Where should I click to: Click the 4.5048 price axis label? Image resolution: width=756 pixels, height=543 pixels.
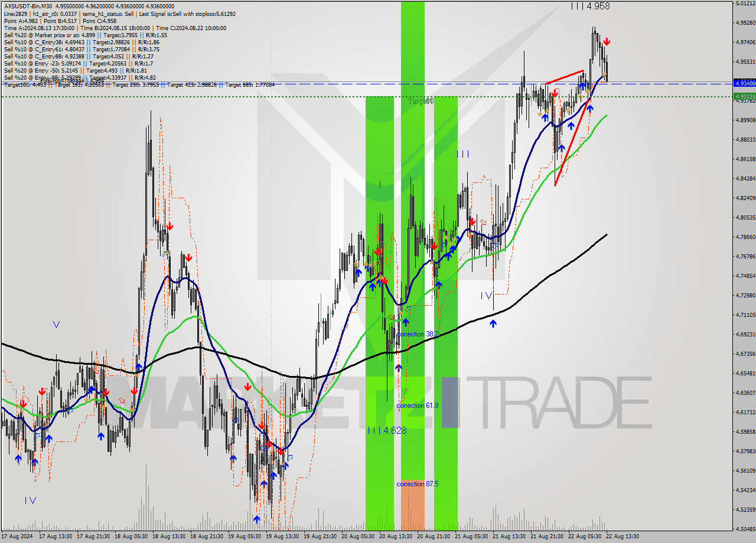pyautogui.click(x=745, y=529)
